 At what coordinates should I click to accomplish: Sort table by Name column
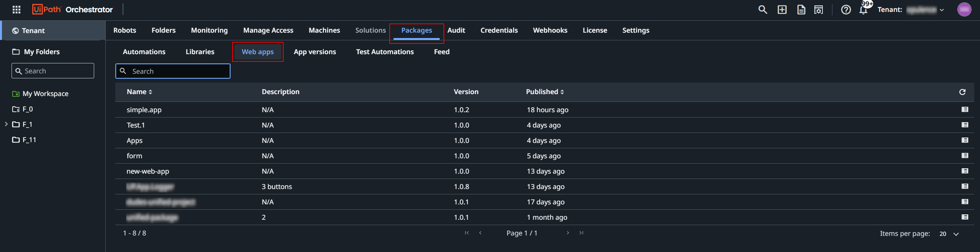pyautogui.click(x=140, y=92)
